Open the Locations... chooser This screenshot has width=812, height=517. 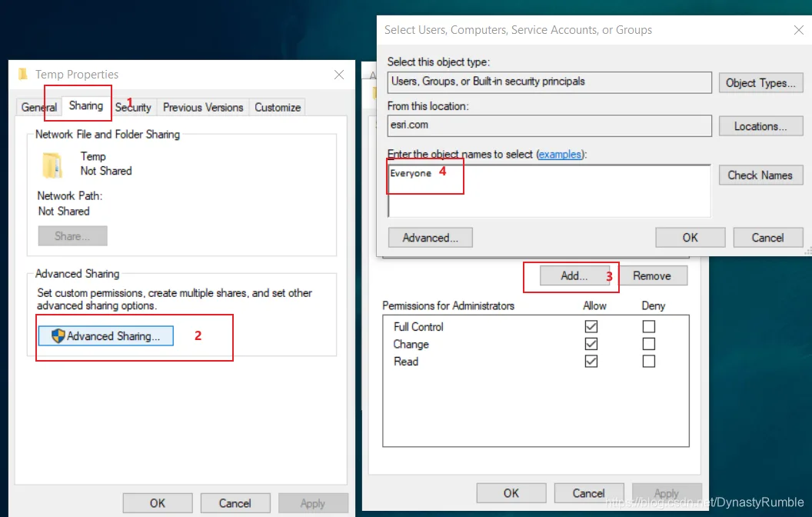point(760,126)
